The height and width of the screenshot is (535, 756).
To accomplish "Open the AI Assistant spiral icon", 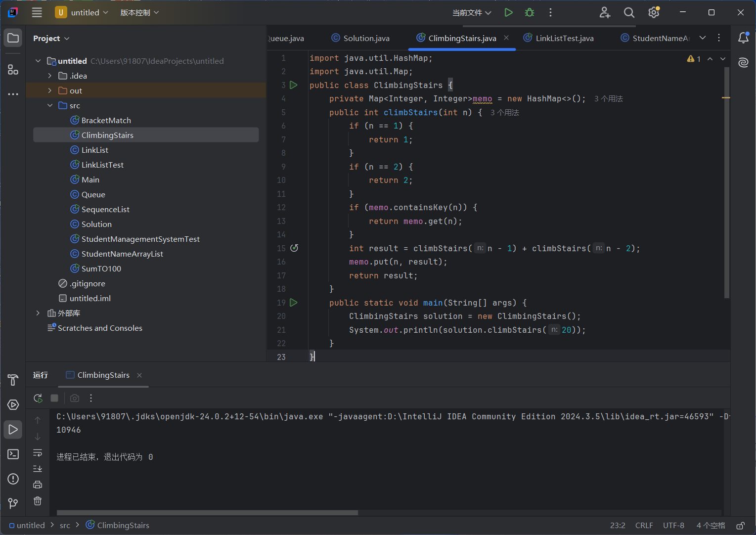I will 743,62.
